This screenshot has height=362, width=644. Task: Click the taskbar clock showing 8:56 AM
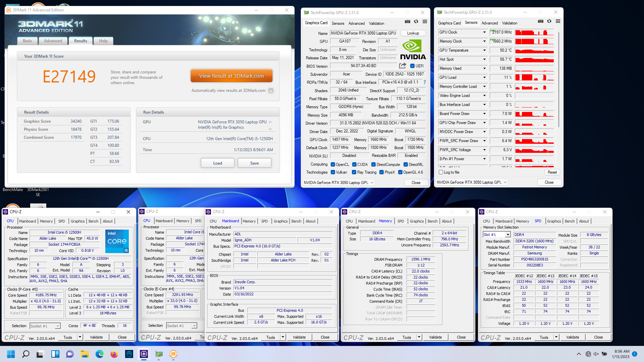[621, 354]
